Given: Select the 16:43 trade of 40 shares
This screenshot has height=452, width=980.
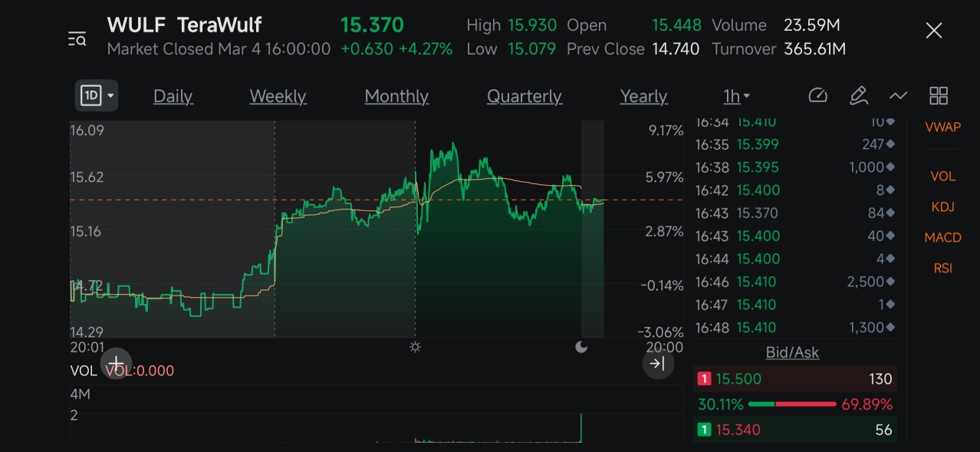Looking at the screenshot, I should [794, 236].
